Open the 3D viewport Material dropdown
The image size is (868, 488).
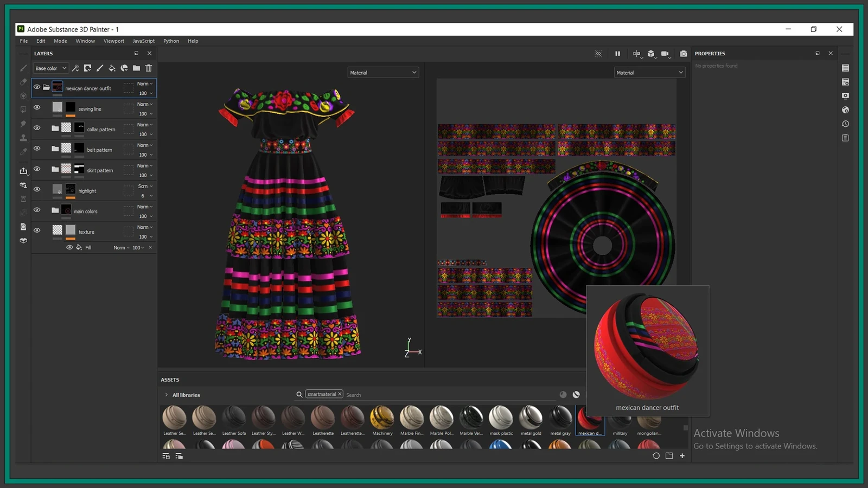point(383,73)
